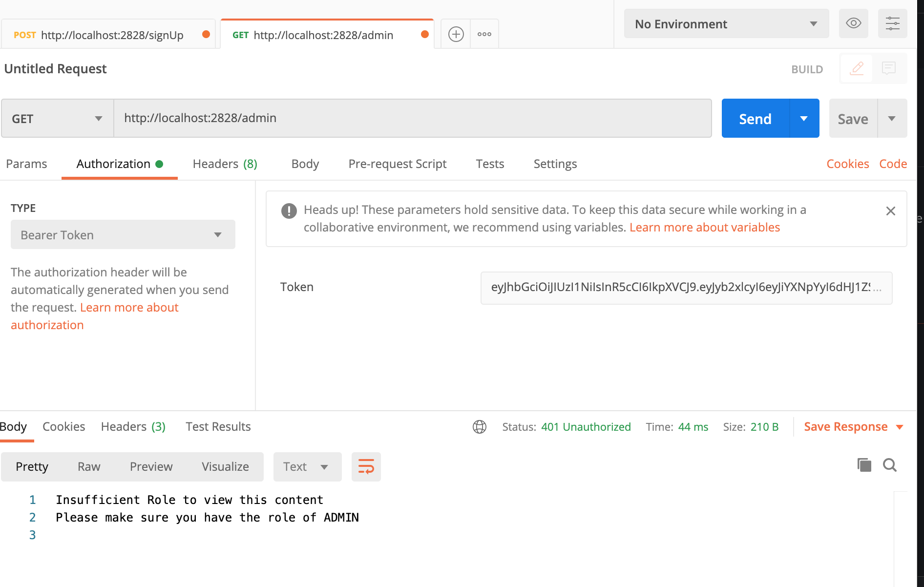Open the manage environments settings icon
This screenshot has width=924, height=587.
point(892,23)
